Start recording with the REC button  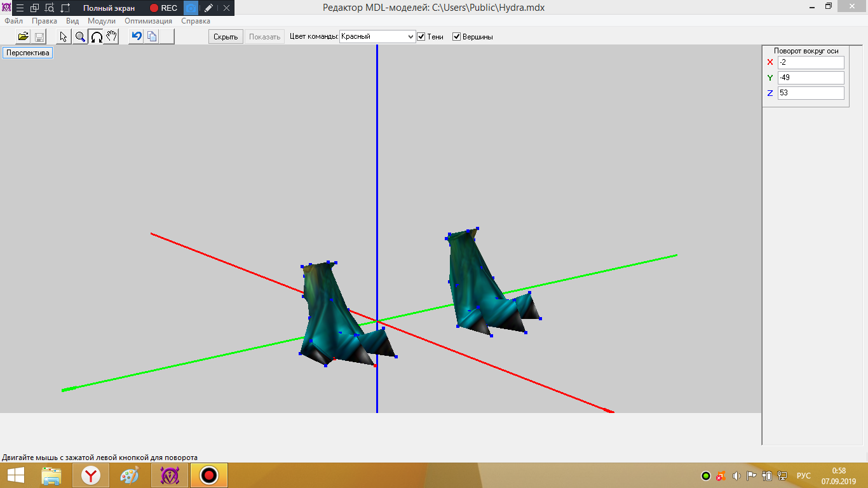(x=163, y=8)
